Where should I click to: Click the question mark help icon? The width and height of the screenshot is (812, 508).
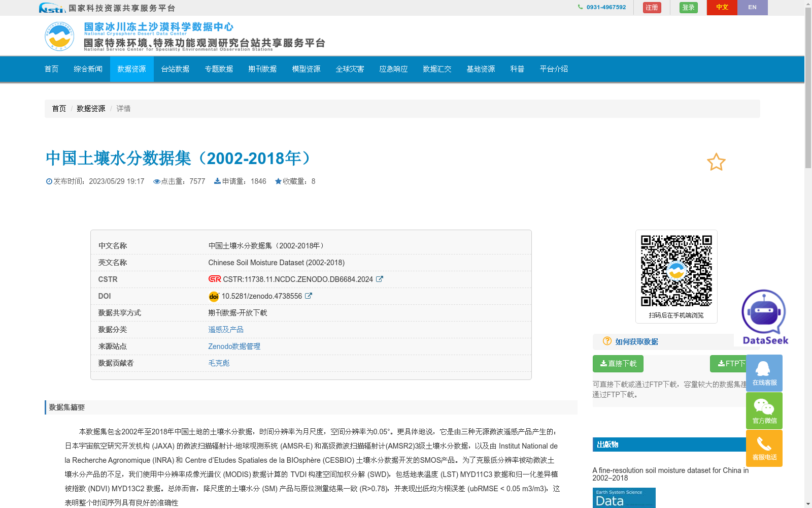click(607, 341)
